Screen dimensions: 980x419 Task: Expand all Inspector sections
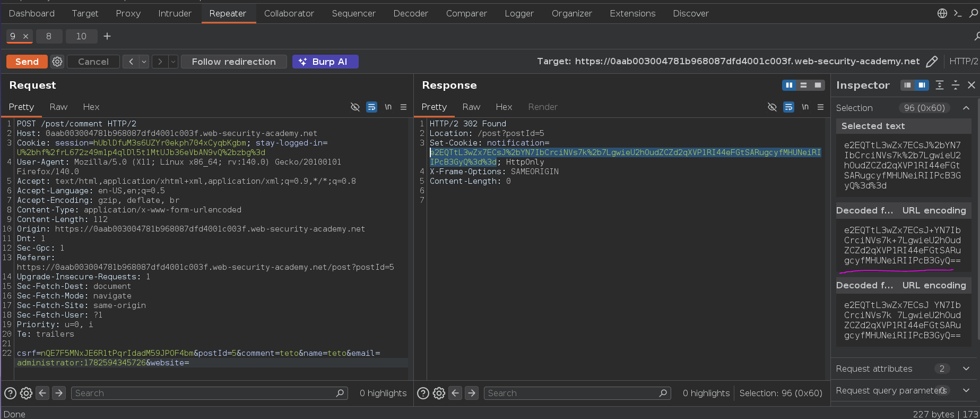(x=940, y=85)
